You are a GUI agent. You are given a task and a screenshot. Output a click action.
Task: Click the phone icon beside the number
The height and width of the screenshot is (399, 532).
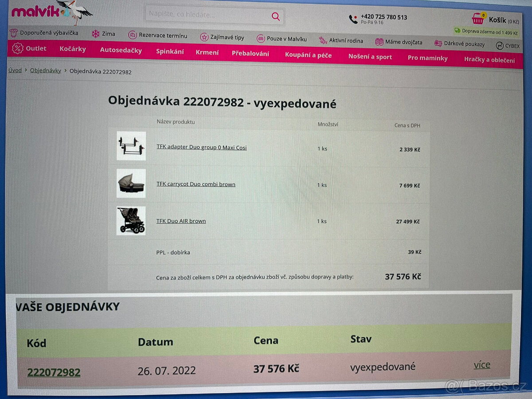tap(353, 19)
